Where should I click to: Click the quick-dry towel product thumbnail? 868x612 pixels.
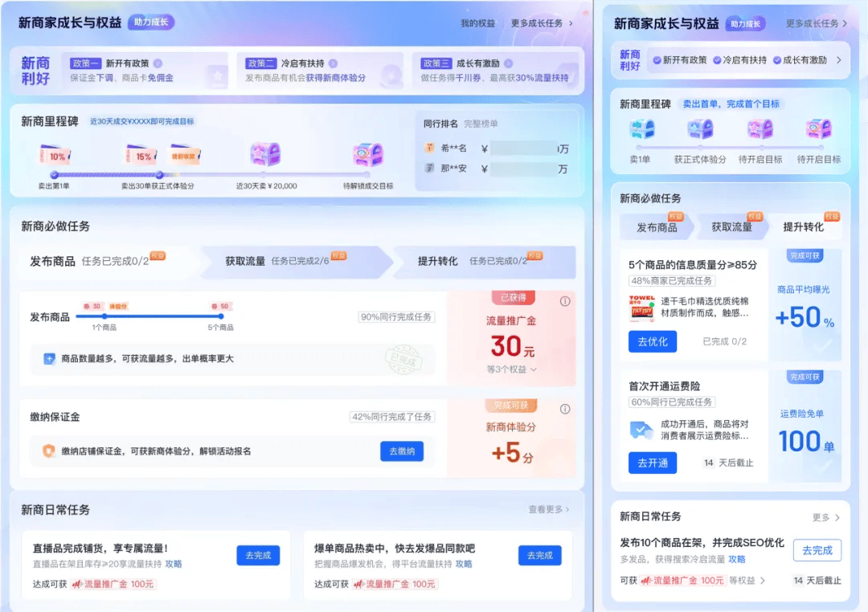pos(641,308)
